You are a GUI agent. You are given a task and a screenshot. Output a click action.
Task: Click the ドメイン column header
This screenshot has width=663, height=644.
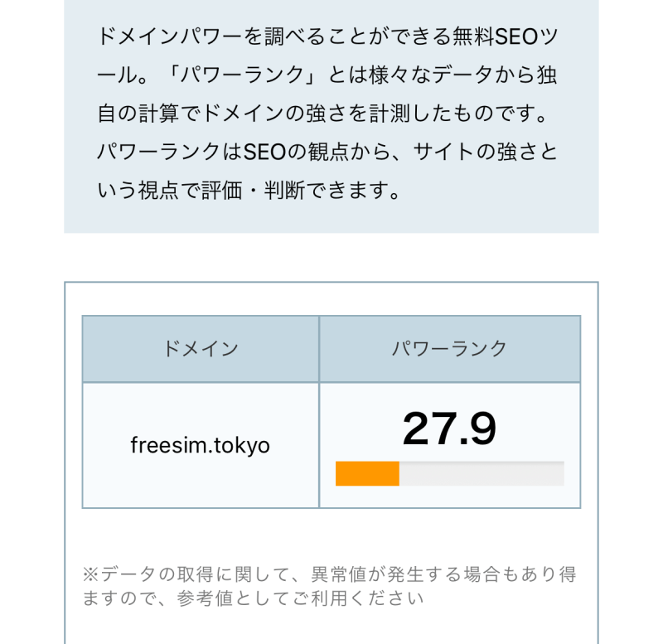click(x=201, y=349)
